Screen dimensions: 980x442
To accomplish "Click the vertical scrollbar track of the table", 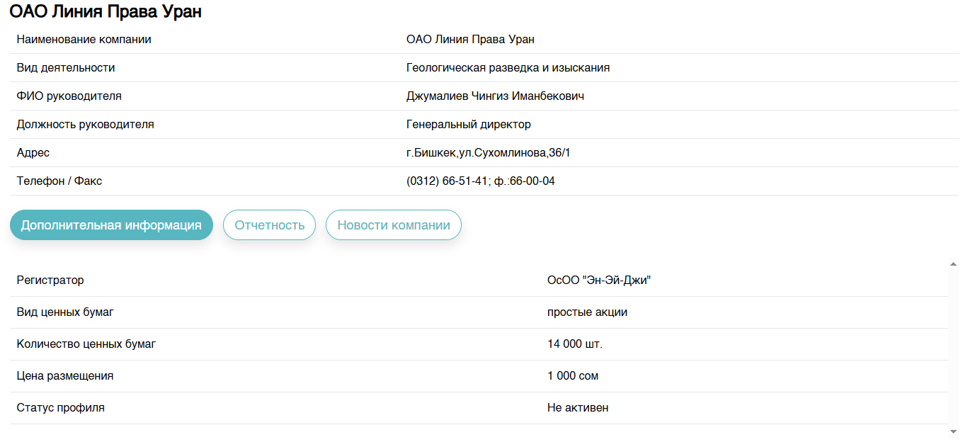I will [953, 347].
